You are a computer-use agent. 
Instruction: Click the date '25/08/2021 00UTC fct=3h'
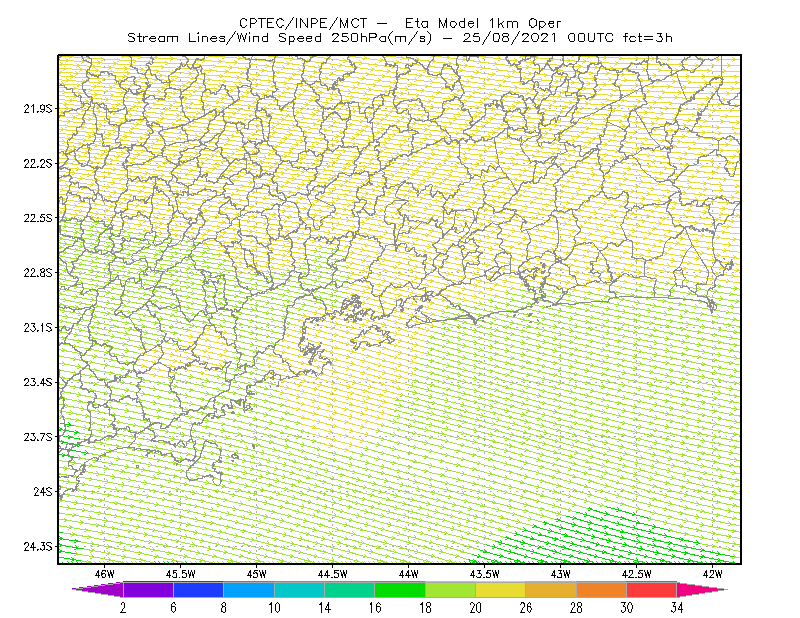point(567,38)
